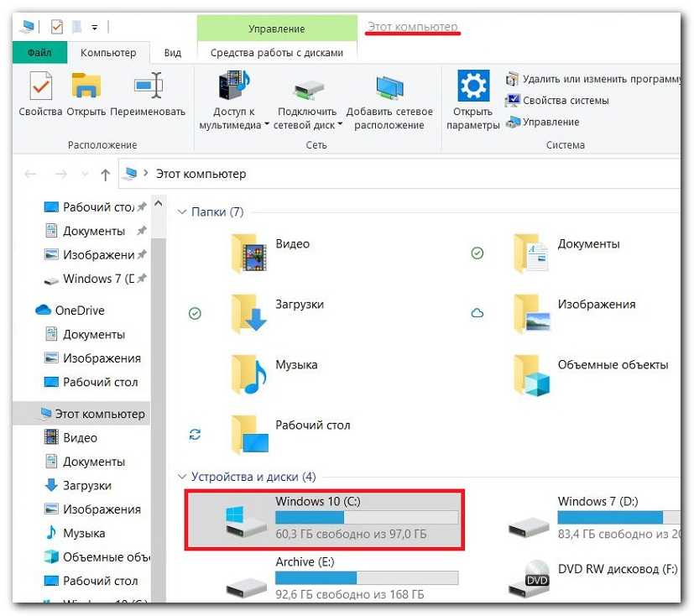Select the green Управление contextual tab
694x616 pixels.
point(277,29)
